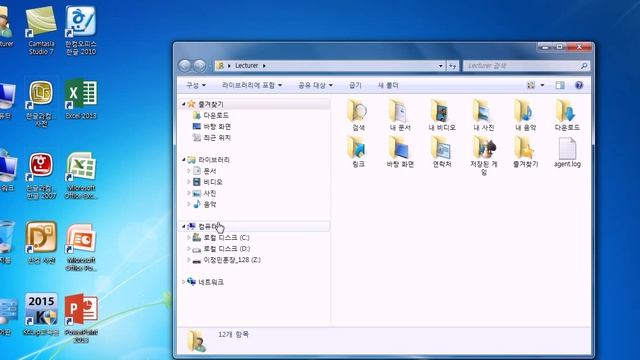Open the 내 음악 folder
Image resolution: width=640 pixels, height=360 pixels.
coord(525,116)
